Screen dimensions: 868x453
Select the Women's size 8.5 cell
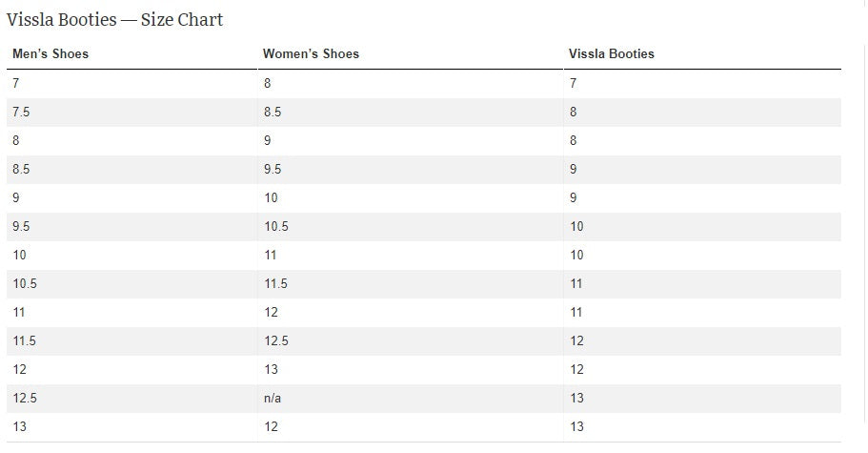273,112
